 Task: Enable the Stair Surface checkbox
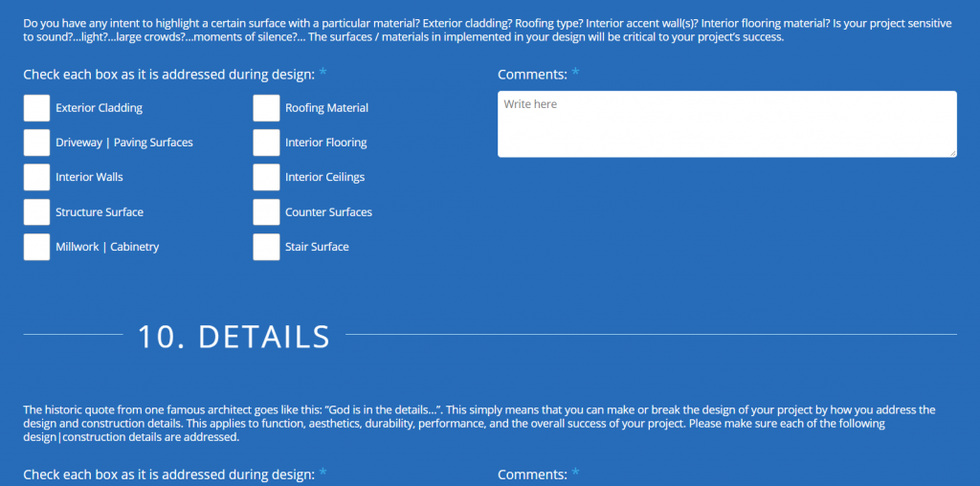coord(266,247)
